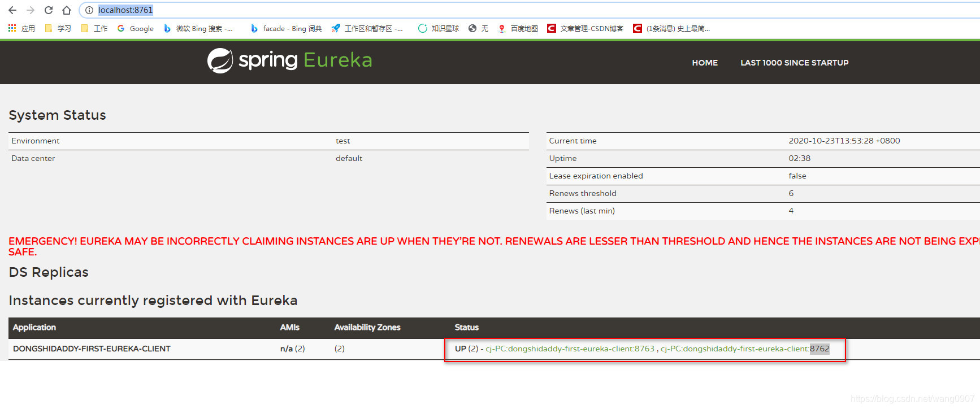
Task: Click the Data center label
Action: point(33,158)
